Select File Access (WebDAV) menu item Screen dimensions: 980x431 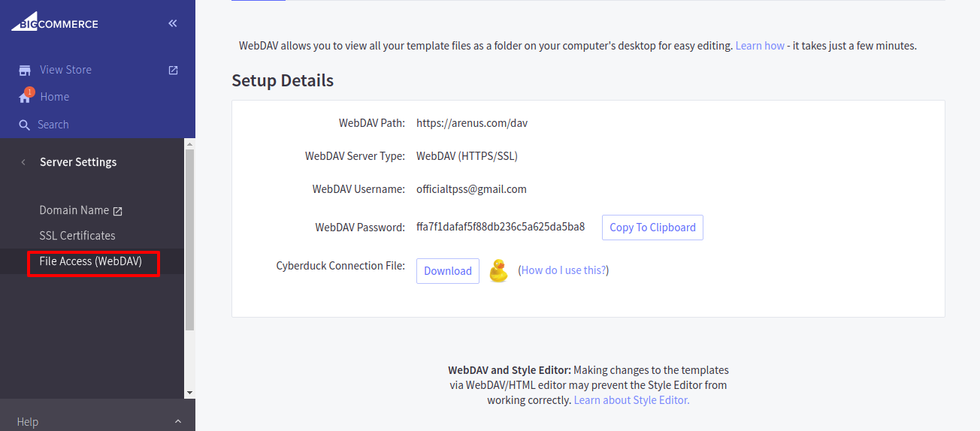tap(90, 261)
